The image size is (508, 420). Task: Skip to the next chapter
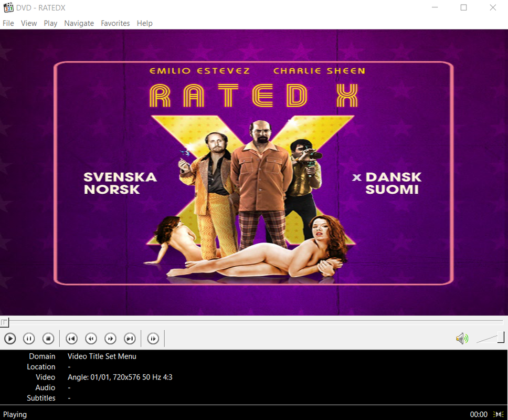click(x=130, y=339)
